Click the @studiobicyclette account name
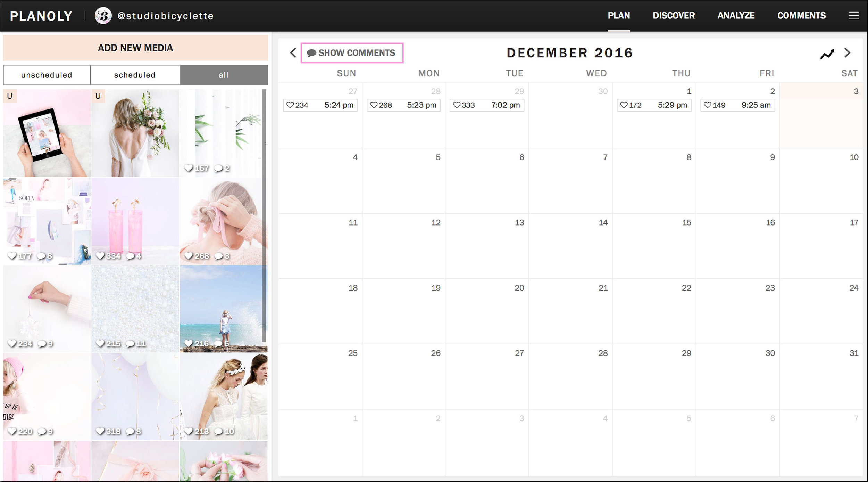 pos(166,16)
